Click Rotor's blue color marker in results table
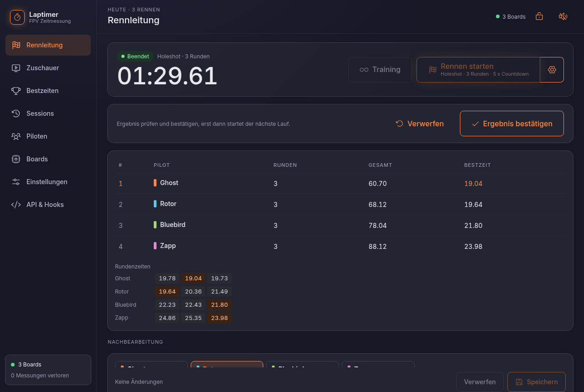The image size is (584, 392). (x=155, y=204)
